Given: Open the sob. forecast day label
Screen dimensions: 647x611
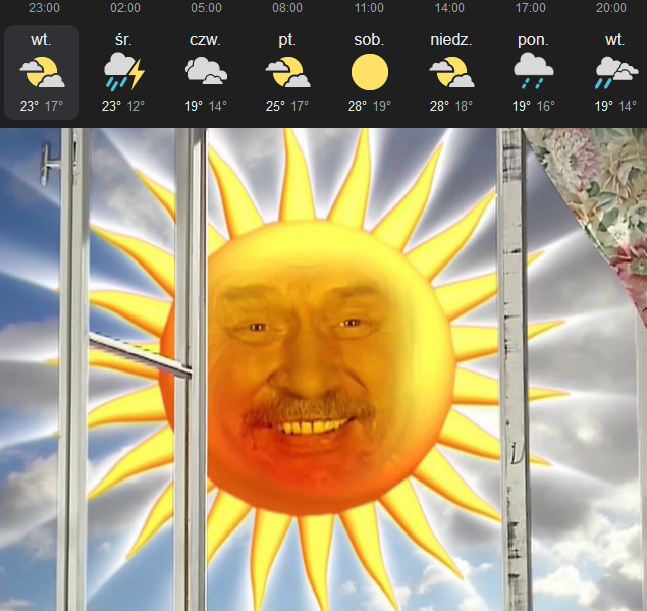Looking at the screenshot, I should 368,41.
